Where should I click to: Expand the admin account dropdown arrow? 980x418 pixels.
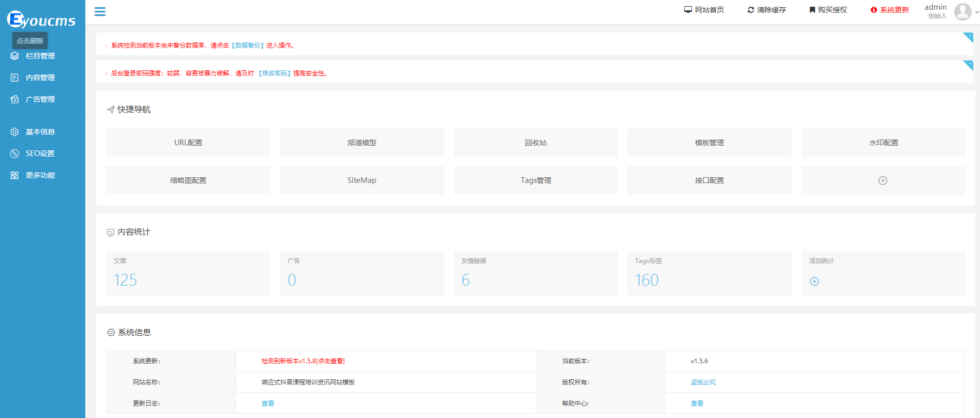click(x=976, y=12)
